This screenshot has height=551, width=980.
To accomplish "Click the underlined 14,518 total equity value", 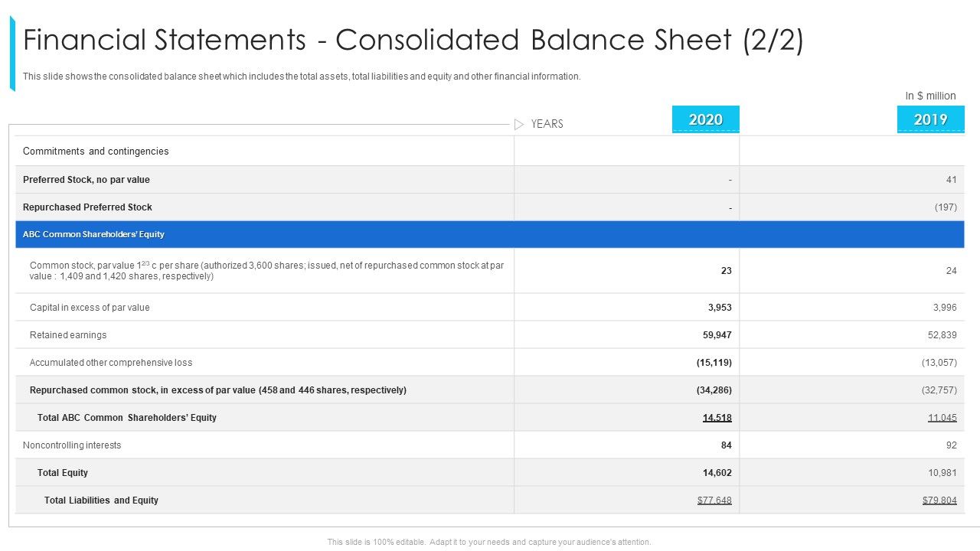I will pos(717,418).
